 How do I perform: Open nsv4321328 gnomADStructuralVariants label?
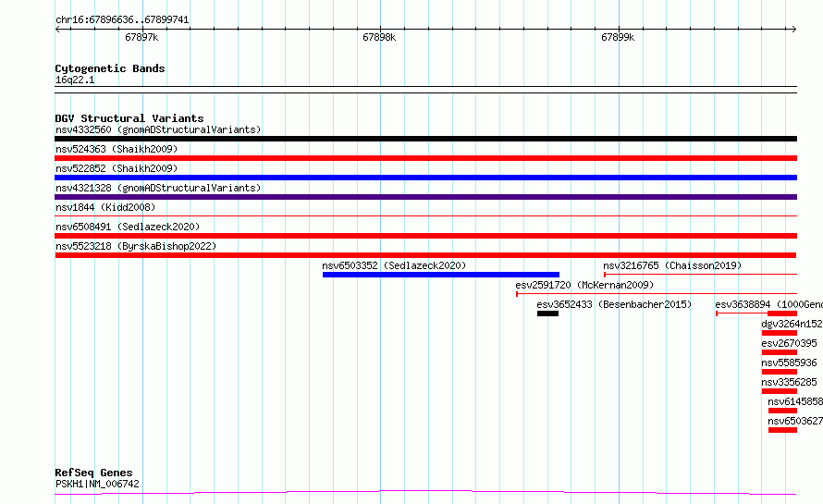158,188
